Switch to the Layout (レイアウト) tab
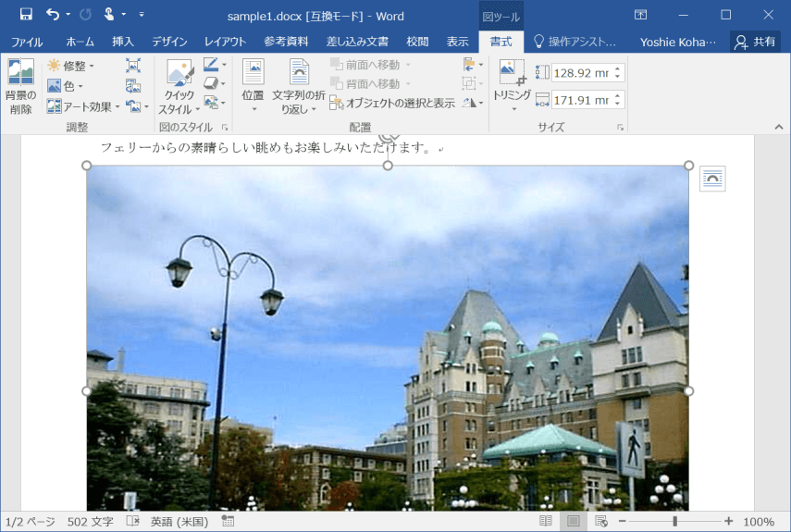Viewport: 791px width, 532px height. coord(225,42)
